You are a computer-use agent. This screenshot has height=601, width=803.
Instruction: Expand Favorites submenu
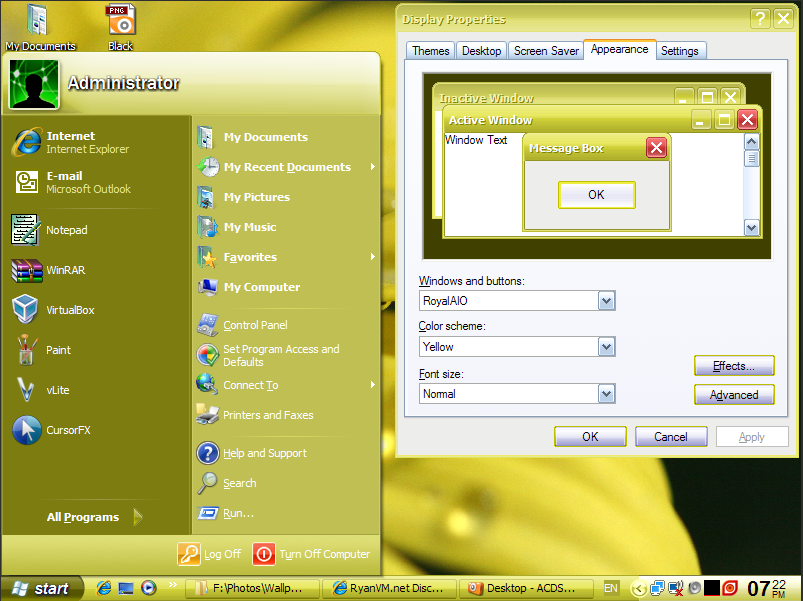click(x=286, y=257)
